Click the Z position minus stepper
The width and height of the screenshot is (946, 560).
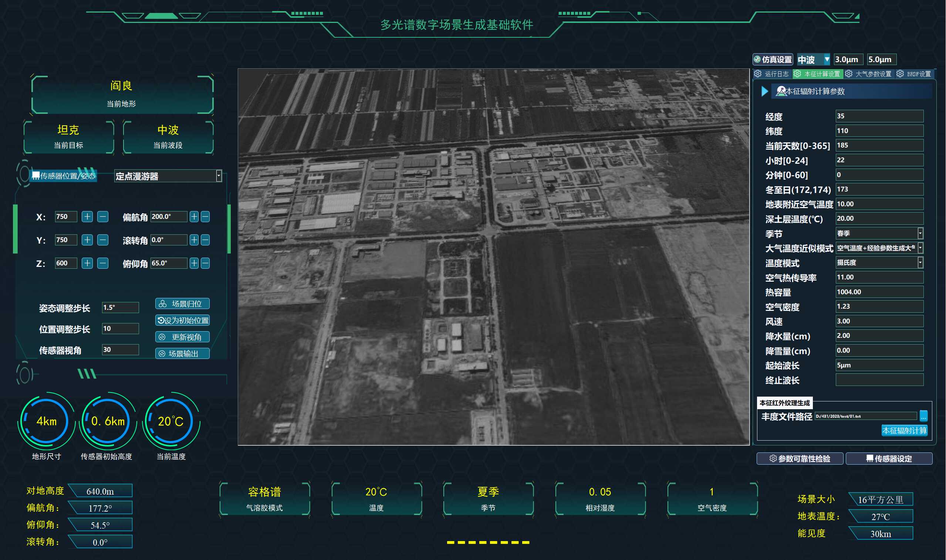point(103,263)
